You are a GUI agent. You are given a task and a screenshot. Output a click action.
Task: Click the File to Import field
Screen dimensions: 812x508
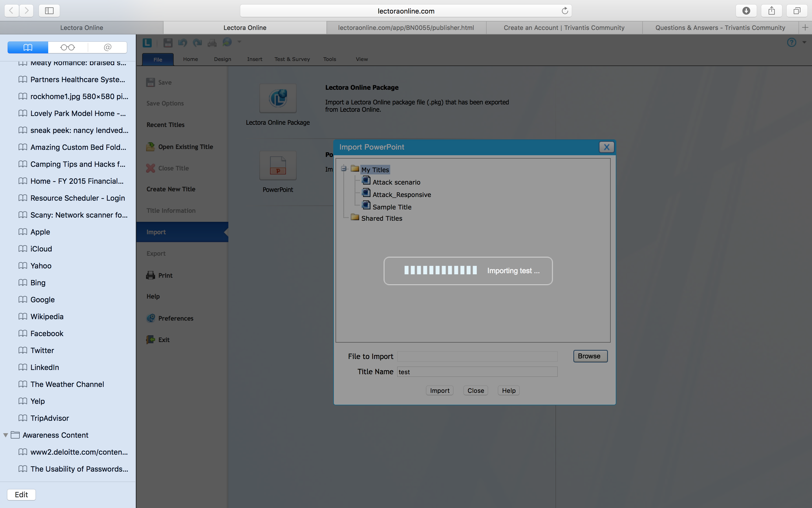477,356
